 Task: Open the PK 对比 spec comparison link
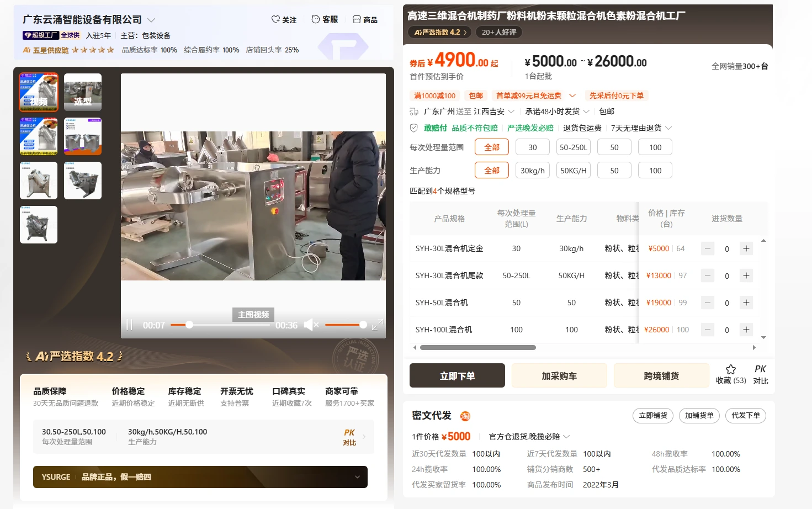[x=349, y=437]
